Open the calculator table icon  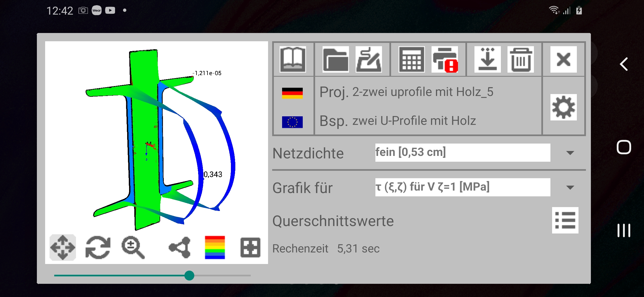tap(411, 59)
